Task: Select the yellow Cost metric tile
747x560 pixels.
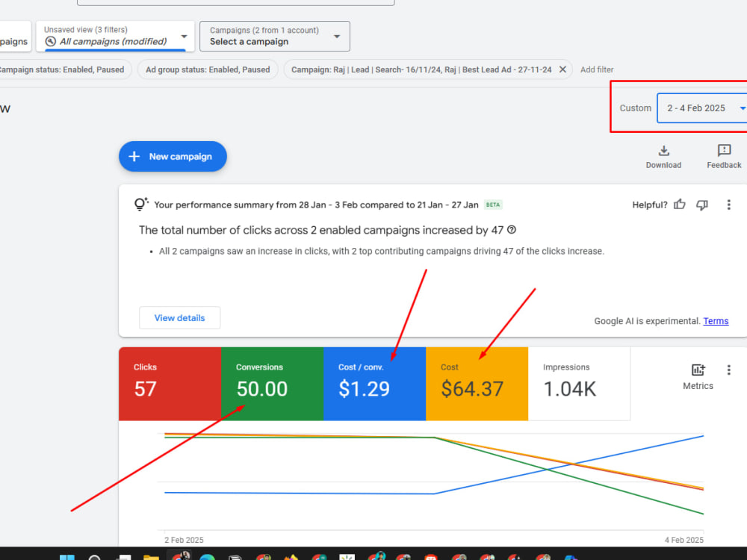Action: click(477, 384)
